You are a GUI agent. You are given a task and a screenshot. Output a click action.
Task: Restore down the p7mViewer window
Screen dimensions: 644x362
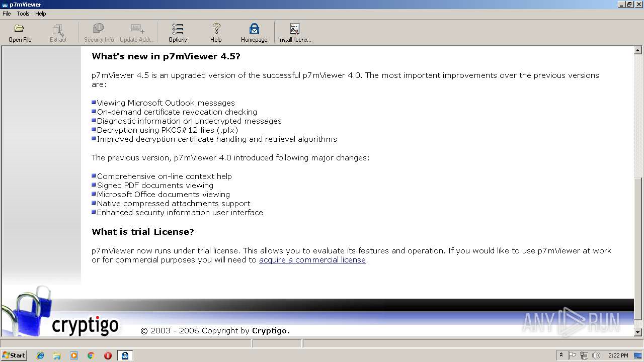point(630,5)
